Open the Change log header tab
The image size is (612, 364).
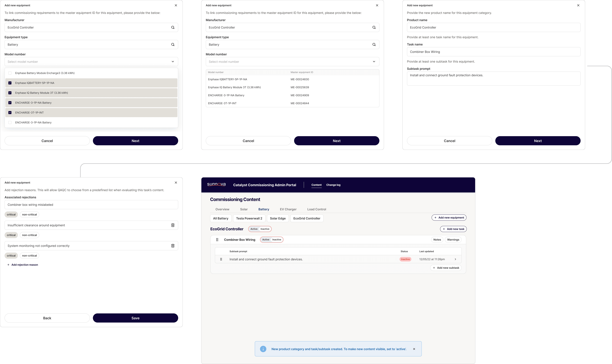(333, 185)
